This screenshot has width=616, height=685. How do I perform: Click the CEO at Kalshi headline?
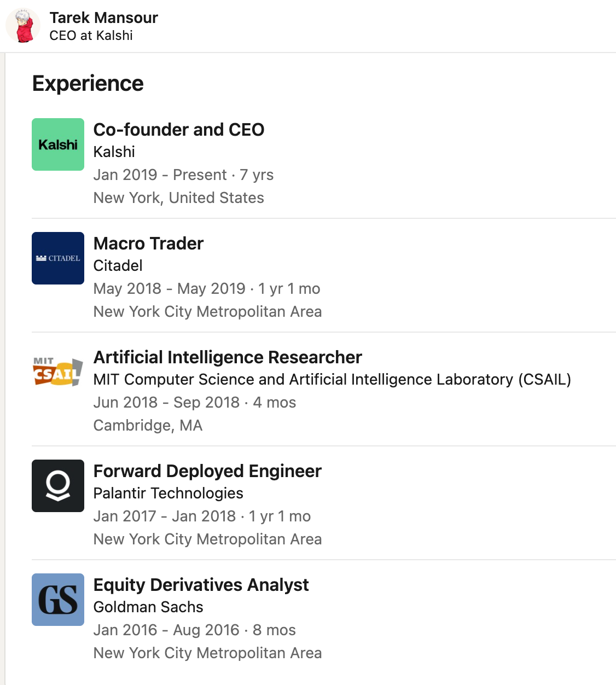[x=91, y=36]
